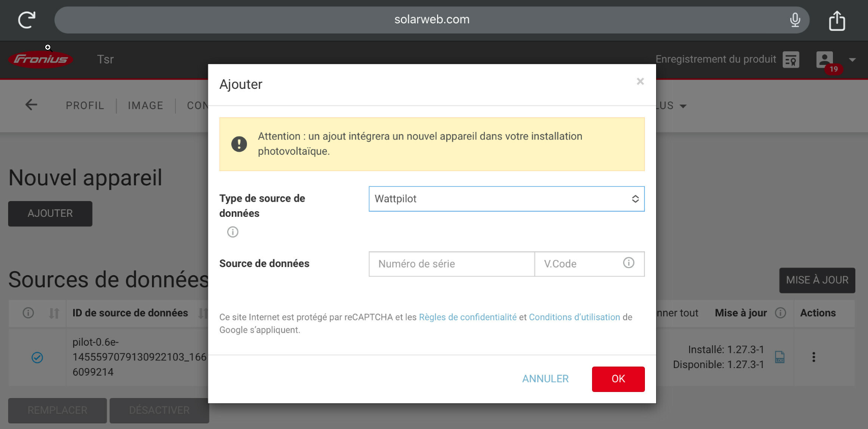
Task: Show the V.Code info tooltip
Action: [629, 263]
